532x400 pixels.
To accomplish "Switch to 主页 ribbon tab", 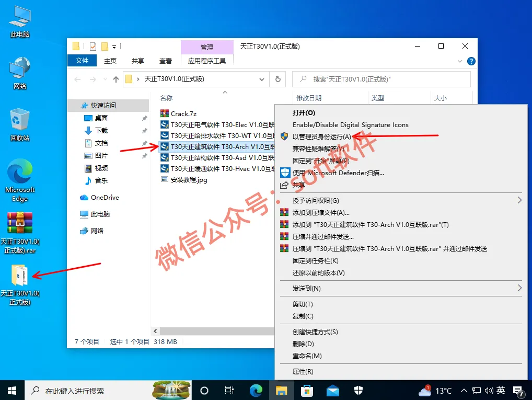I will click(x=110, y=61).
